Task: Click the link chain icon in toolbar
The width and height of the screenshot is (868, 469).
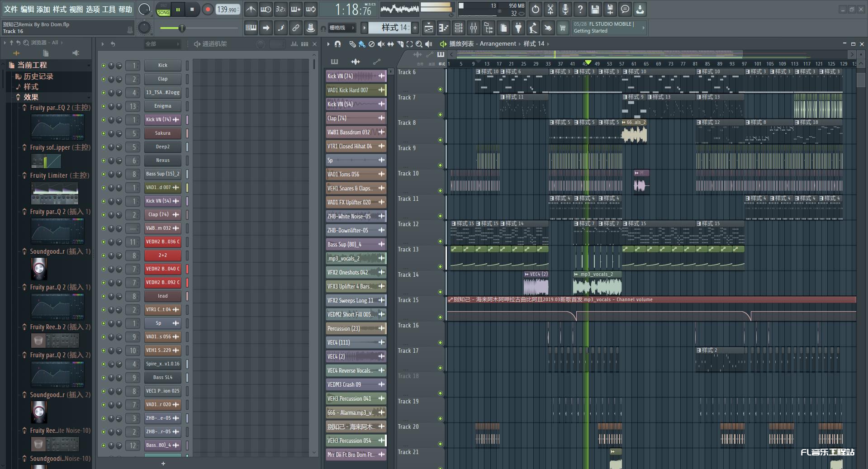Action: [295, 28]
